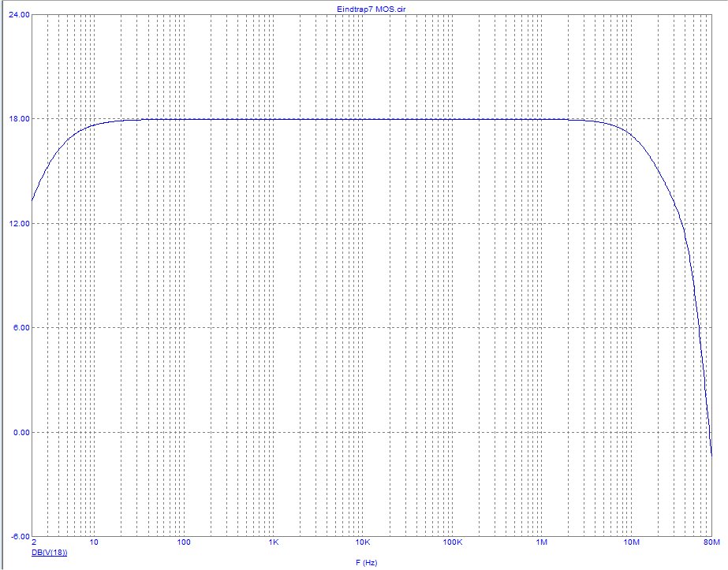Click the 100K frequency axis label
The image size is (728, 570).
(452, 542)
